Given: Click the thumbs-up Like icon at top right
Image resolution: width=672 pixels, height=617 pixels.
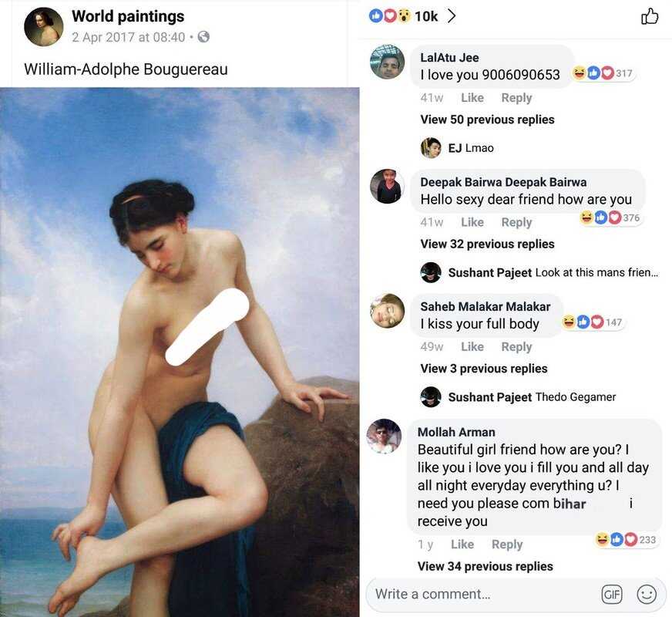Looking at the screenshot, I should tap(650, 16).
